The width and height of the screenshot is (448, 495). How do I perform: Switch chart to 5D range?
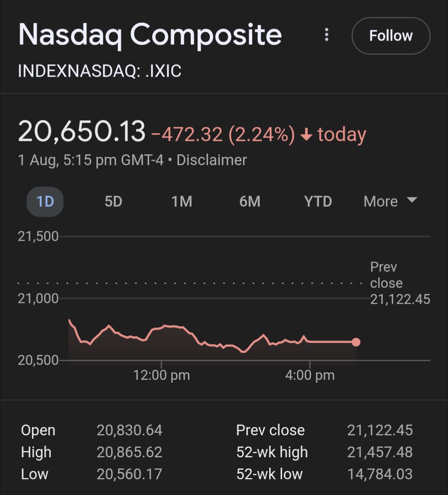click(113, 202)
